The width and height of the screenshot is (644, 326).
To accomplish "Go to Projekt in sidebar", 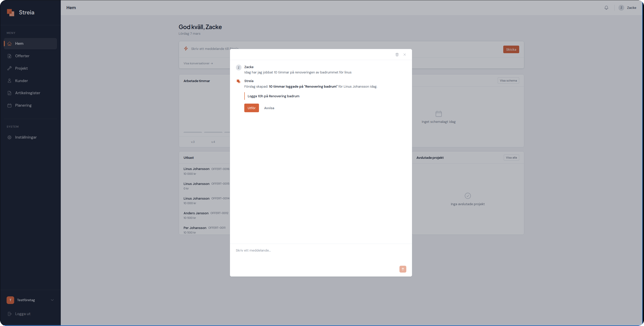I will 21,68.
